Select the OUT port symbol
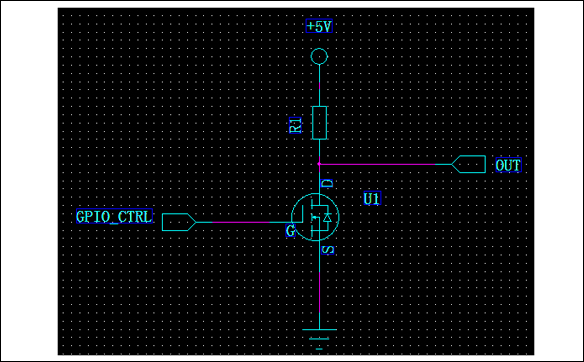 [x=468, y=164]
